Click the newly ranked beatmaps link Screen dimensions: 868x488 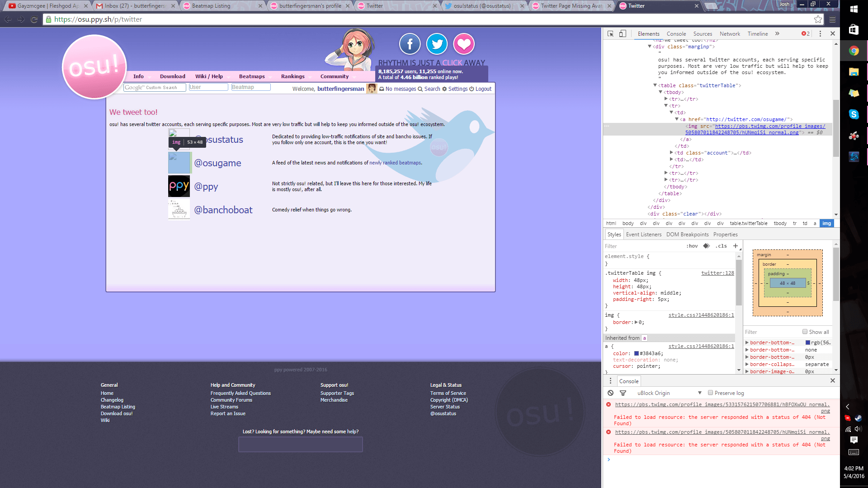[395, 163]
